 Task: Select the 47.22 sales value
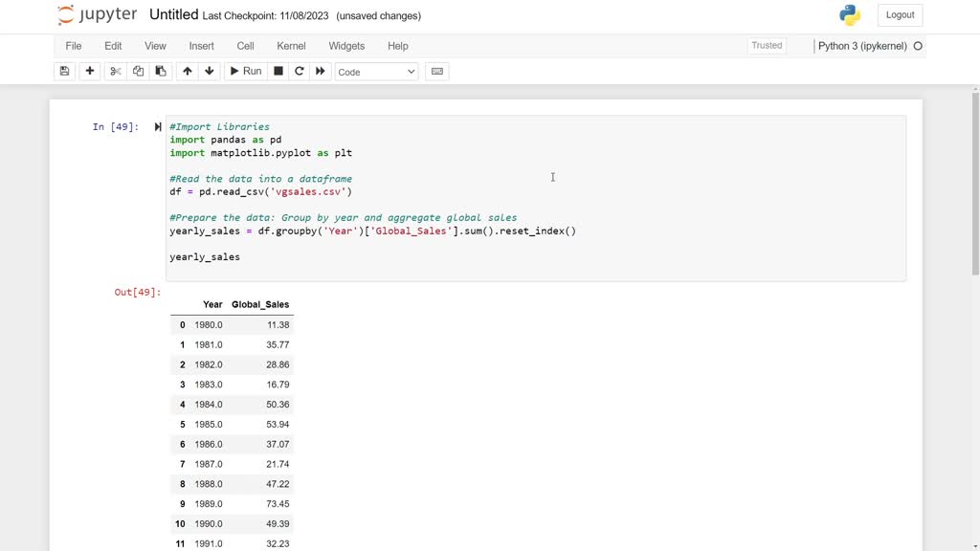click(278, 484)
